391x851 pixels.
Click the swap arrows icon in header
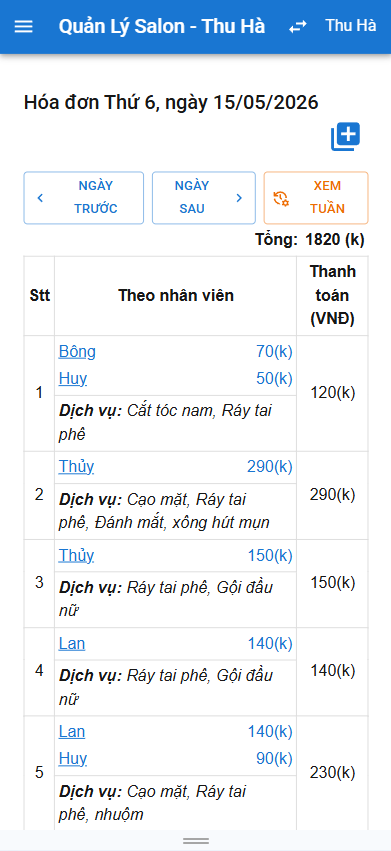(x=298, y=27)
